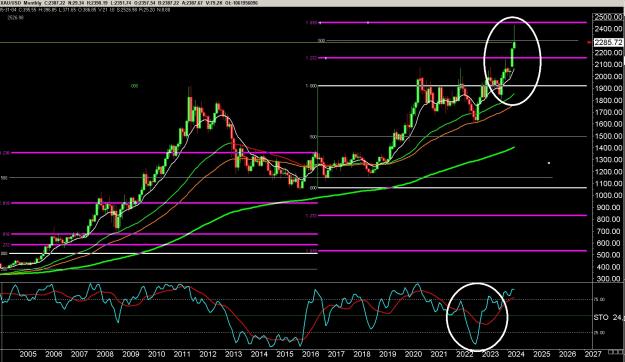625x362 pixels.
Task: Click the 2020 year label on time axis
Action: point(413,354)
